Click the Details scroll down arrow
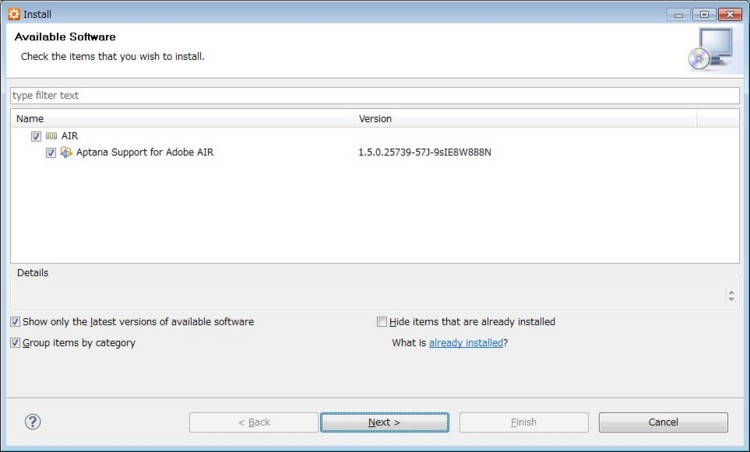 pos(731,299)
